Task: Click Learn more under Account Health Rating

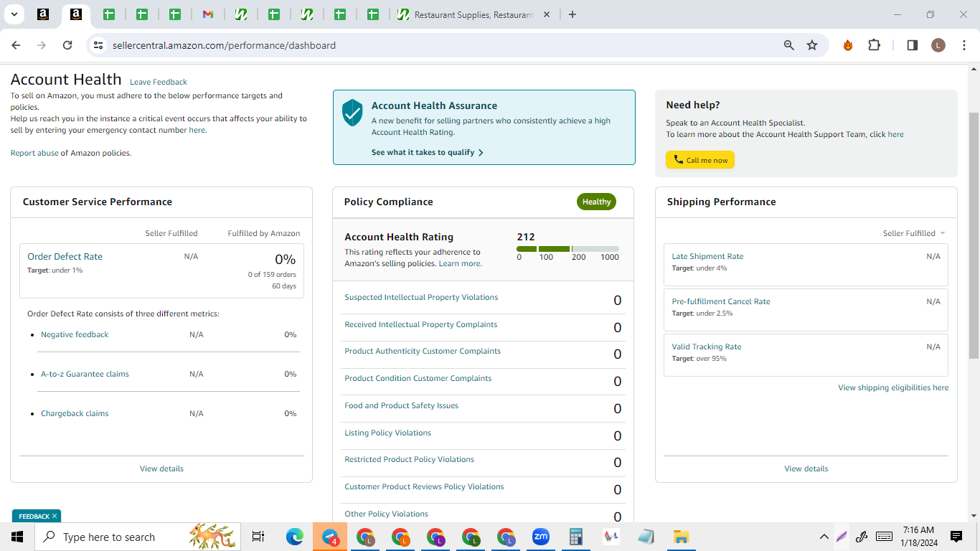Action: tap(459, 263)
